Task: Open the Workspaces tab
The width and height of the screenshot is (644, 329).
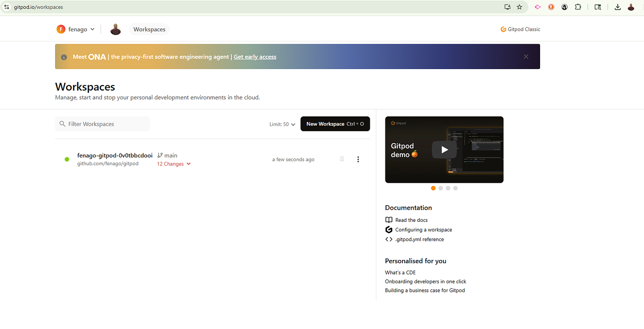Action: click(x=149, y=29)
